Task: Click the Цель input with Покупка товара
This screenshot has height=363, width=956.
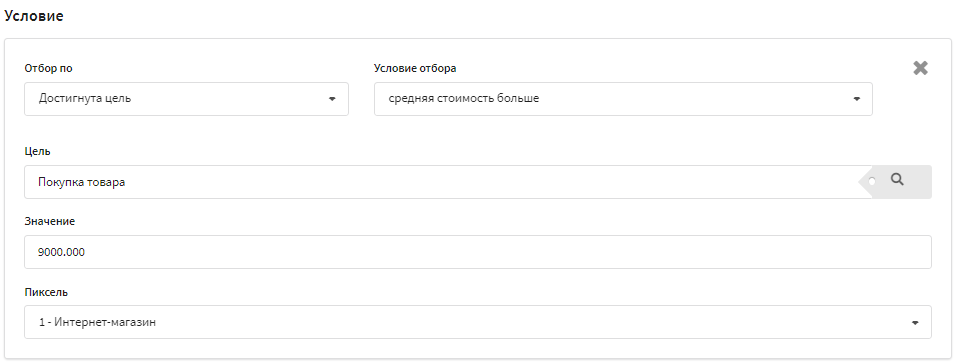Action: [442, 182]
